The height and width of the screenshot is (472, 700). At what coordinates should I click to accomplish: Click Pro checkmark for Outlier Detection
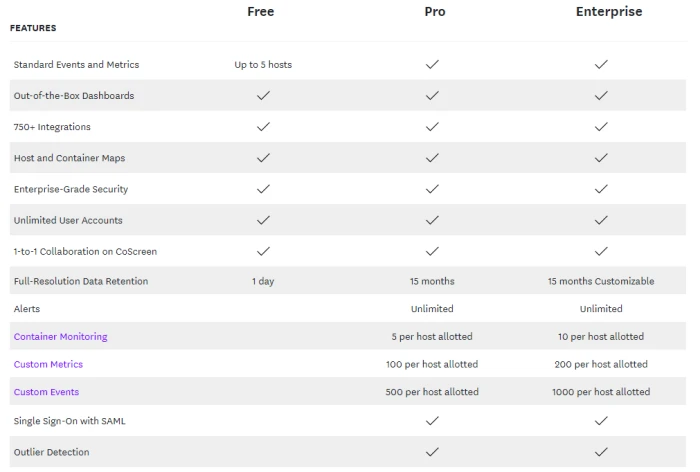click(432, 452)
